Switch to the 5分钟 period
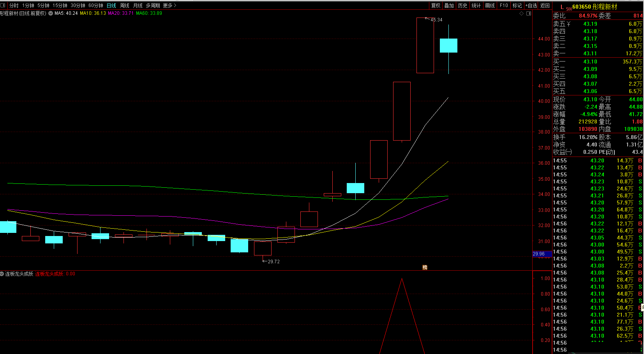 tap(43, 5)
